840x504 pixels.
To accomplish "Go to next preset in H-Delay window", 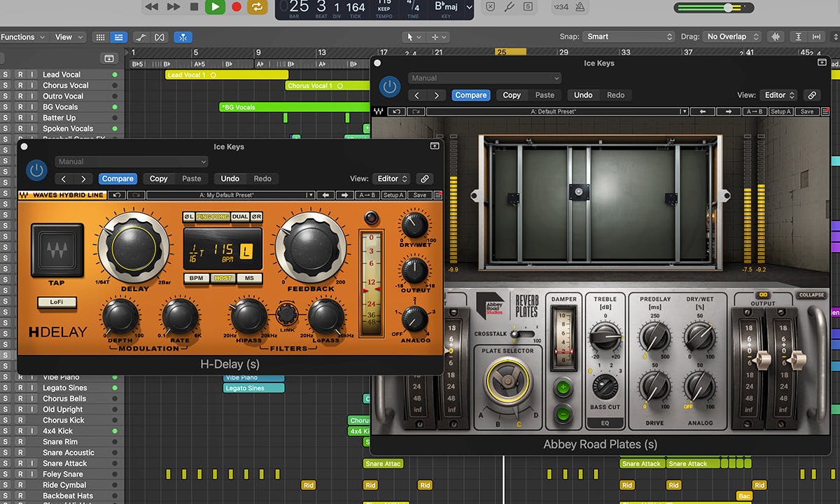I will [x=83, y=178].
